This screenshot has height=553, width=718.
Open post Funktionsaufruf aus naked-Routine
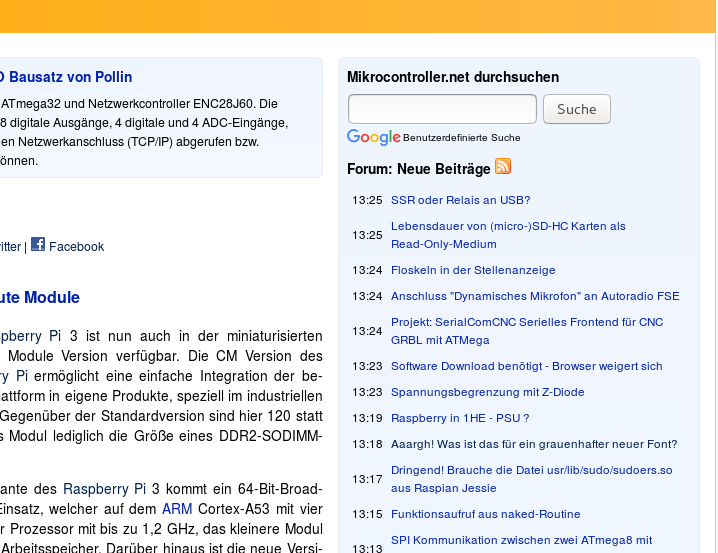tap(486, 514)
